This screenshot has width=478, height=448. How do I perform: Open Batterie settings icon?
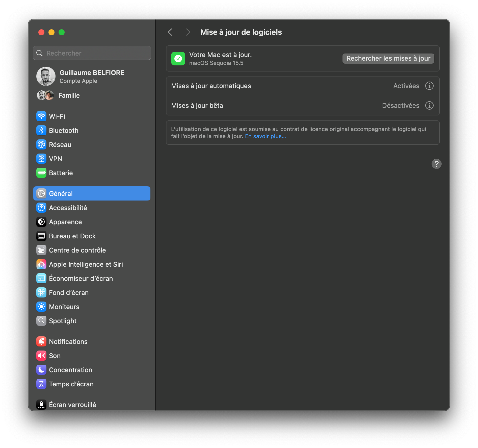pos(41,173)
